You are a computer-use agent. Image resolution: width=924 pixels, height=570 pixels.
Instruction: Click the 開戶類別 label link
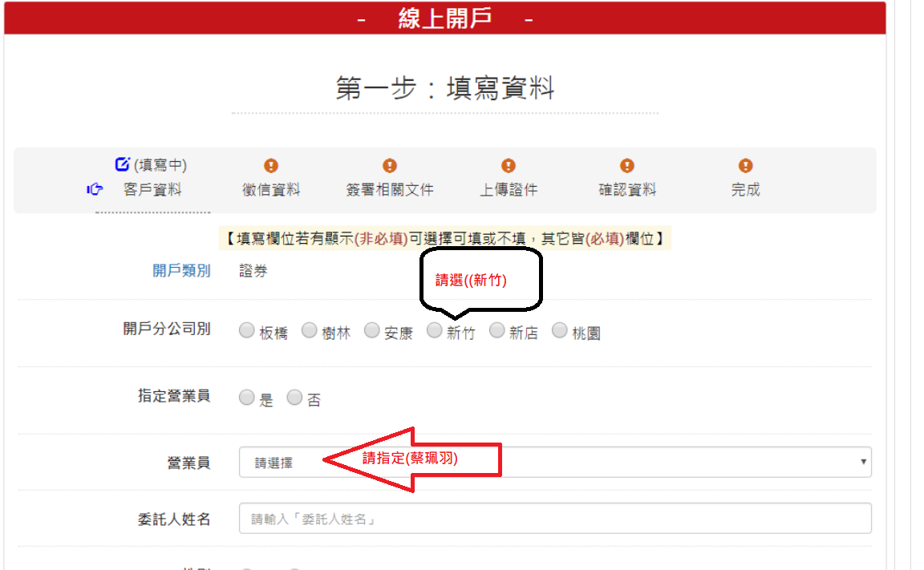(x=181, y=271)
